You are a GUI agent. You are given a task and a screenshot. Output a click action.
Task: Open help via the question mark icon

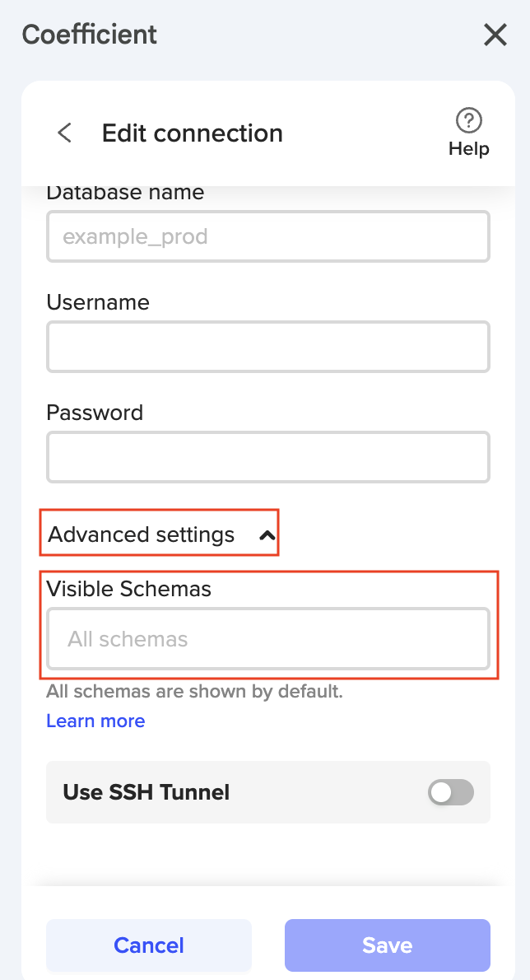point(469,120)
